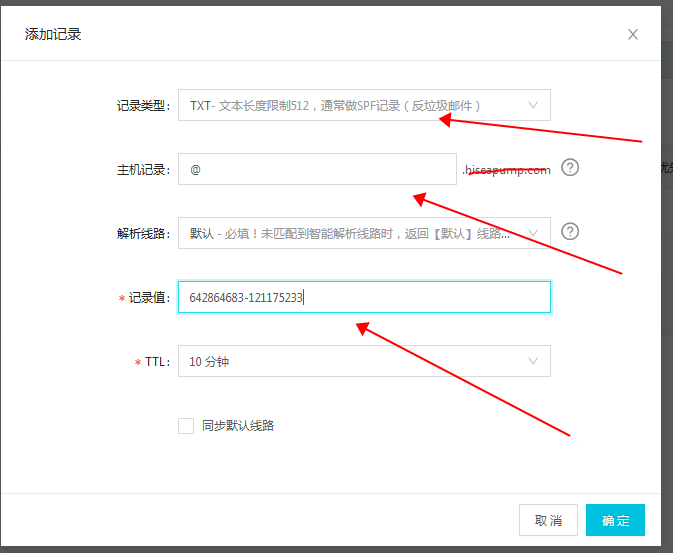Click the 添加记录 dialog title
This screenshot has width=673, height=553.
53,34
